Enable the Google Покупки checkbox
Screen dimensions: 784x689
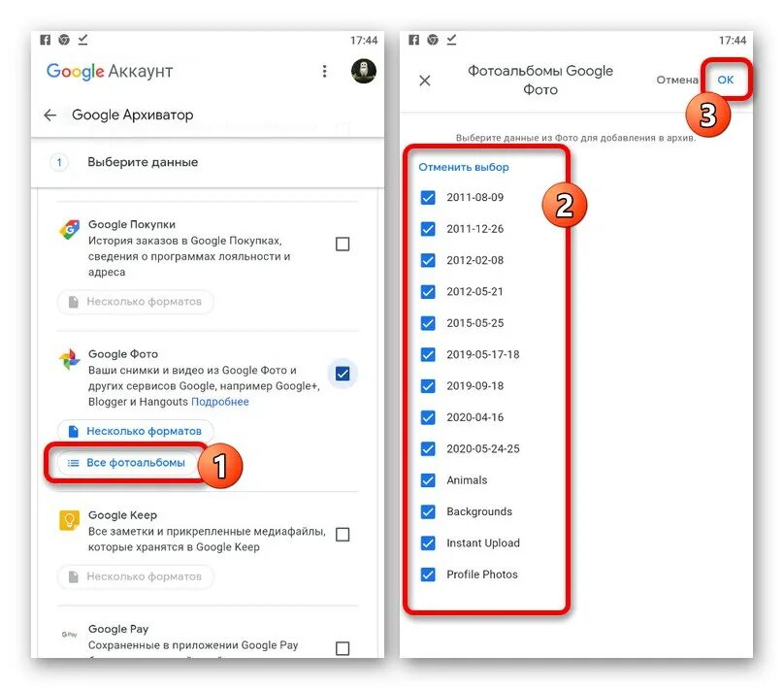[343, 244]
